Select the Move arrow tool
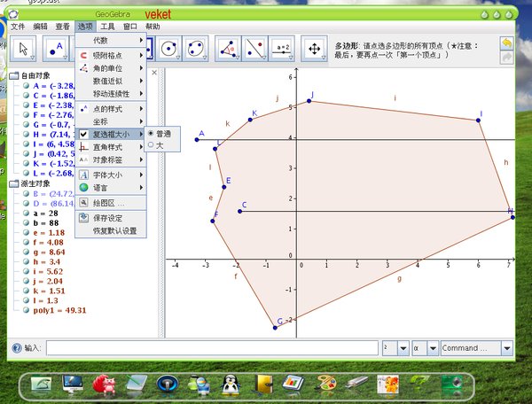This screenshot has height=404, width=532. point(22,47)
